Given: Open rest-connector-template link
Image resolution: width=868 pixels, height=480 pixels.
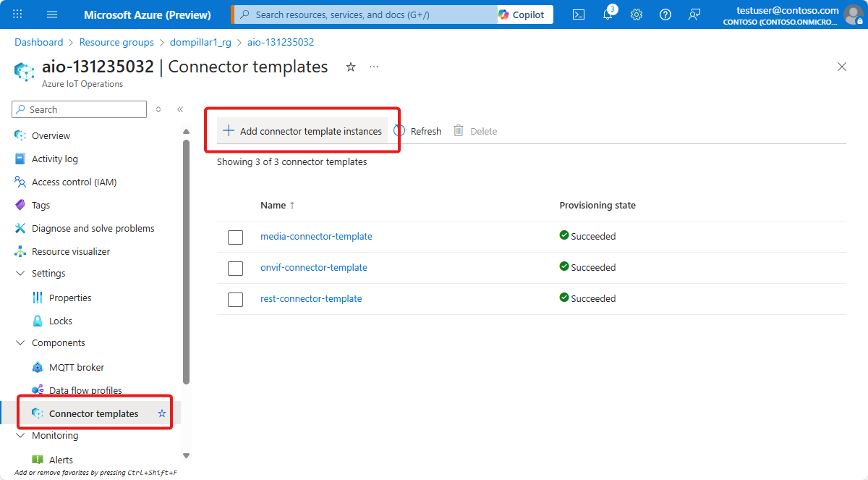Looking at the screenshot, I should (x=311, y=298).
